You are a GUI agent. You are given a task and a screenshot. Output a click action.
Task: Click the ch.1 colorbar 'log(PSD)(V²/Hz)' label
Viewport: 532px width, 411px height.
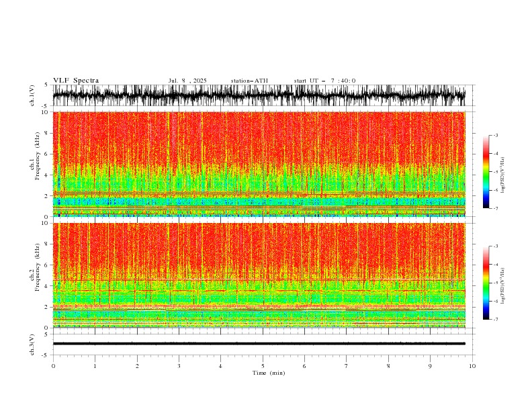click(503, 175)
